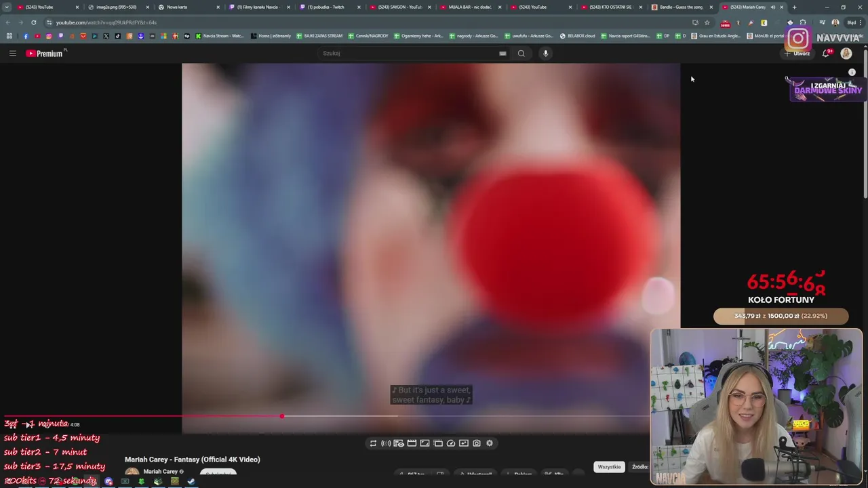This screenshot has width=868, height=488.
Task: Toggle the loop button in the extension toolbar
Action: (373, 443)
